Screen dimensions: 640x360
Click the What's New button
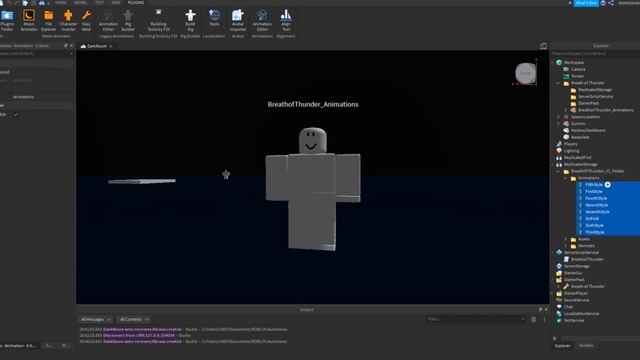click(586, 3)
